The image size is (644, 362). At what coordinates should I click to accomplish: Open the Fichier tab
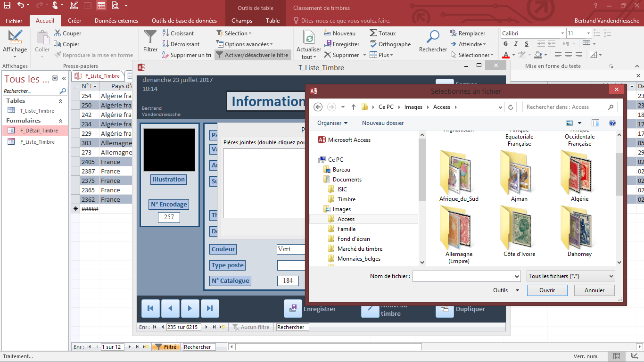(x=14, y=21)
